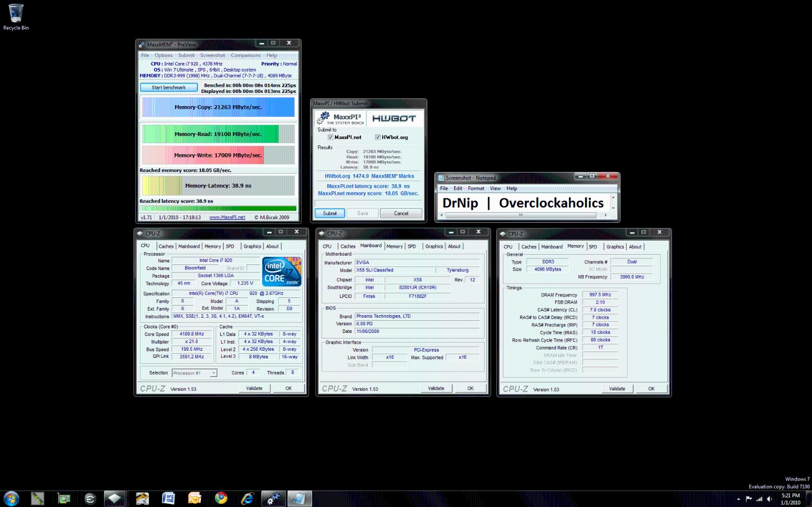Select Memory tab in middle CPU-Z
Screen dimensions: 812x507
394,246
